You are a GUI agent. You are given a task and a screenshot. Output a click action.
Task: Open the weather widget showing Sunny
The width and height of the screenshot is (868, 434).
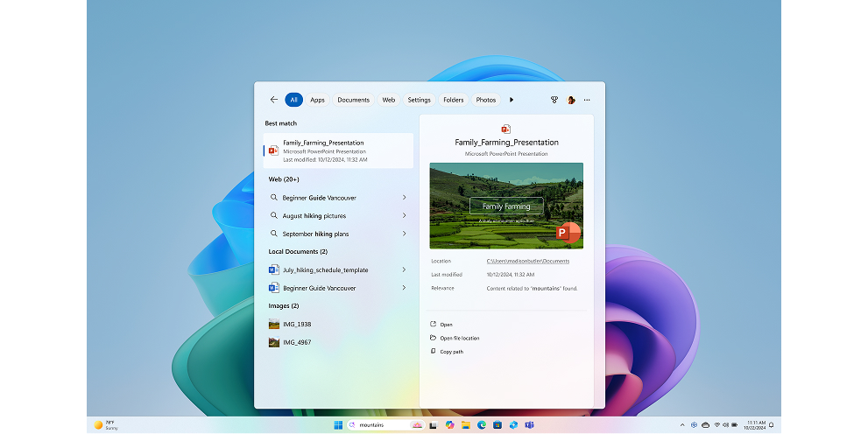click(105, 424)
